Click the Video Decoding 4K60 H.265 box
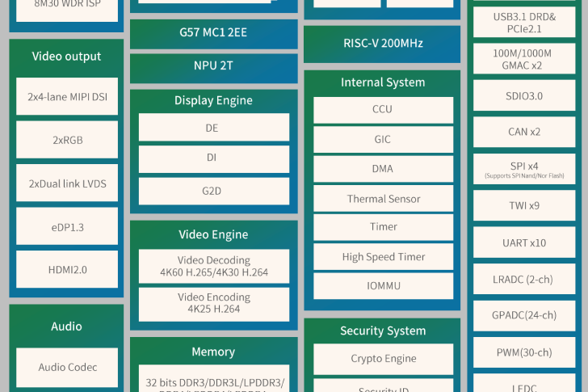This screenshot has height=392, width=588. pos(213,266)
